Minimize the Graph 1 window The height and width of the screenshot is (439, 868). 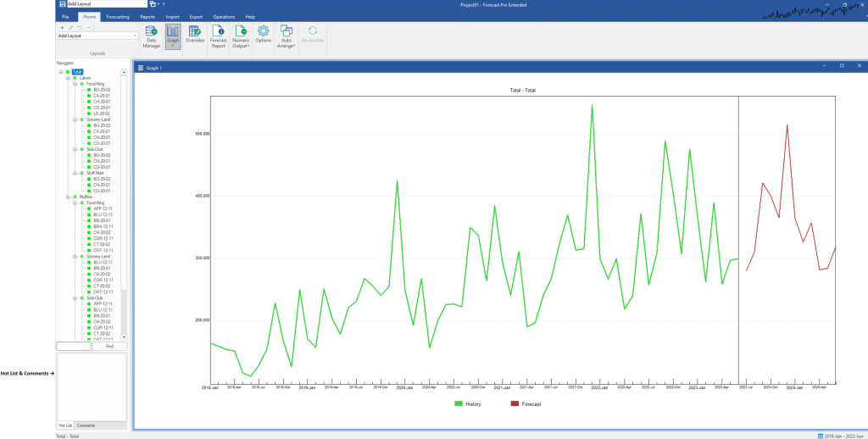click(x=824, y=66)
